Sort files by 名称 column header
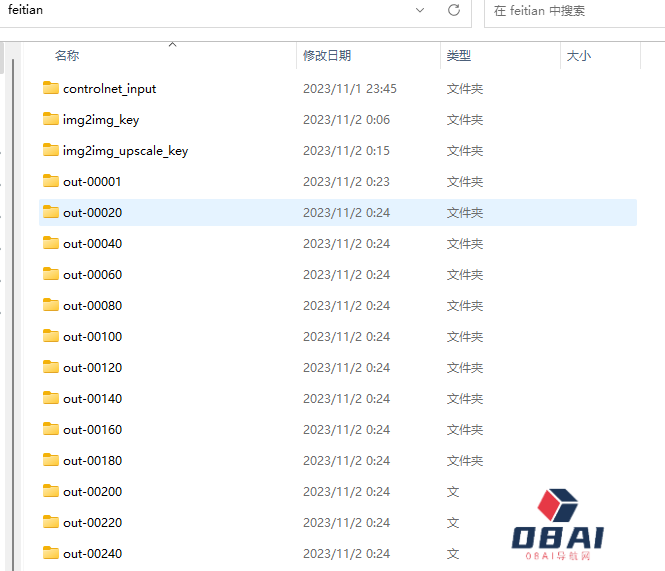The width and height of the screenshot is (665, 571). coord(67,56)
